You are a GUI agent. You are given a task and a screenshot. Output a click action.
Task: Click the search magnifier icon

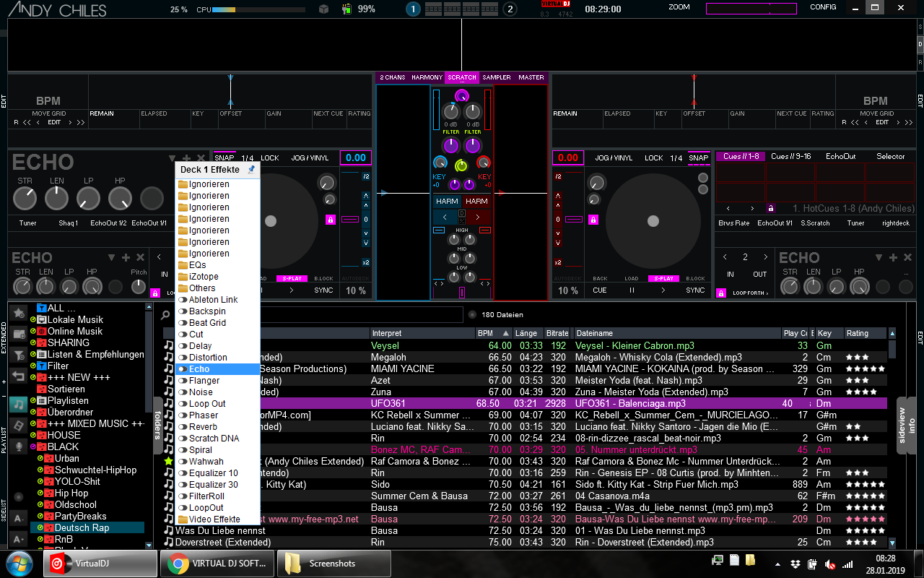click(x=165, y=315)
